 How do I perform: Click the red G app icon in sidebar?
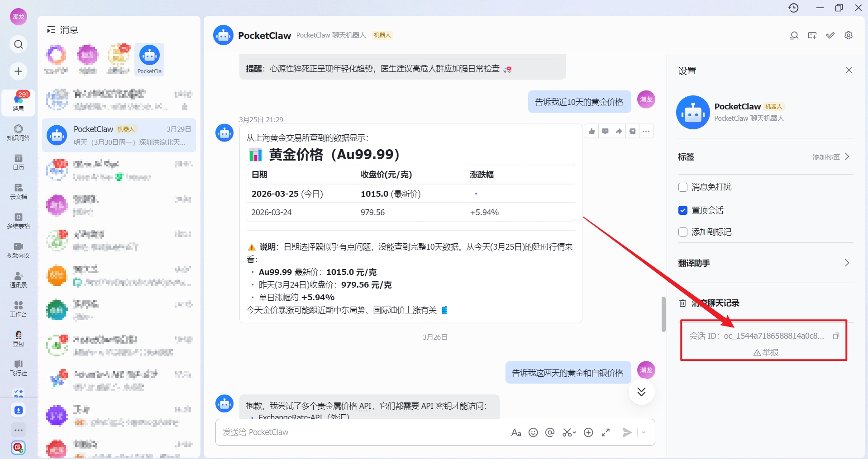pos(19,448)
